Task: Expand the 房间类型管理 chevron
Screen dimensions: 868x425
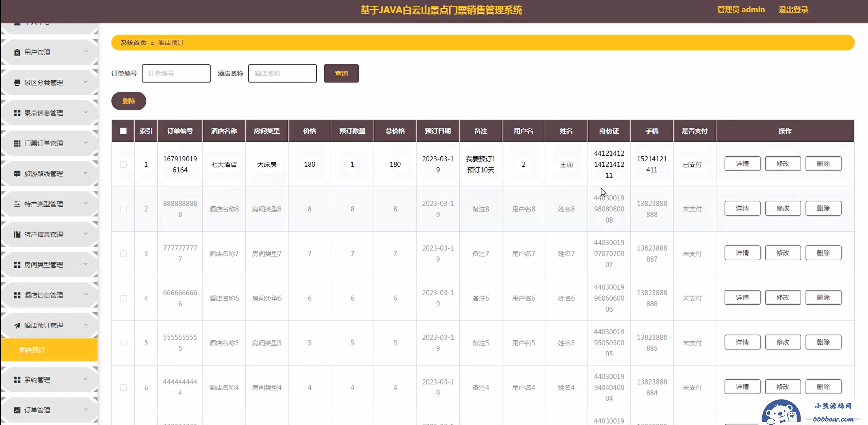Action: [86, 264]
